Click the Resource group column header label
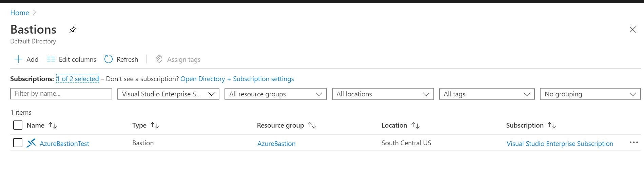644x188 pixels. [280, 125]
